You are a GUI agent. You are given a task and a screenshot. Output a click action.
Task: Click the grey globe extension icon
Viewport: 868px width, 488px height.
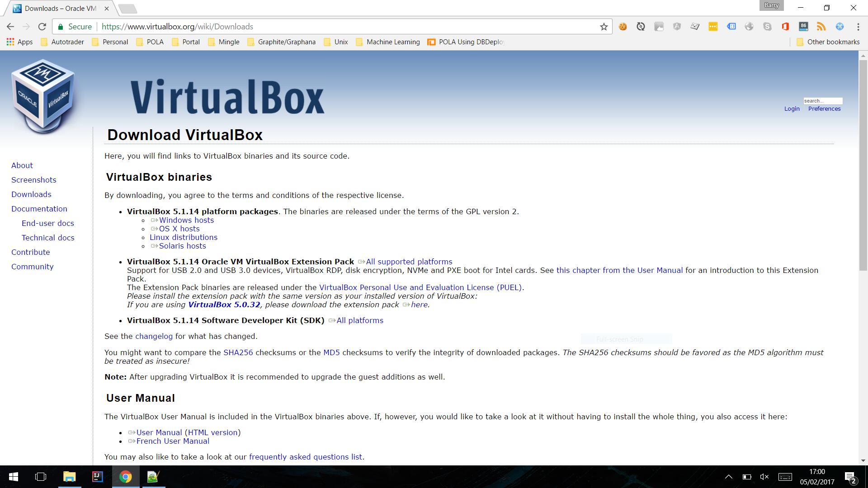749,27
